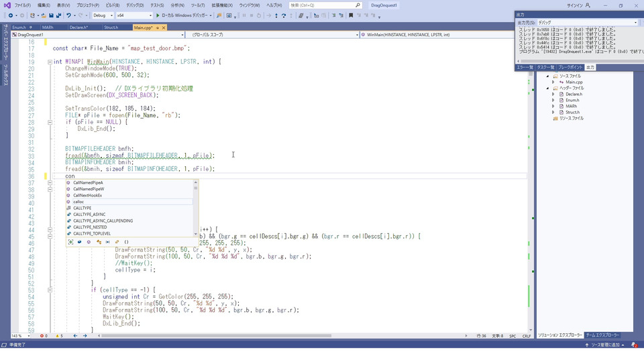
Task: Click the horizontal scrollbar of the editor
Action: point(217,336)
